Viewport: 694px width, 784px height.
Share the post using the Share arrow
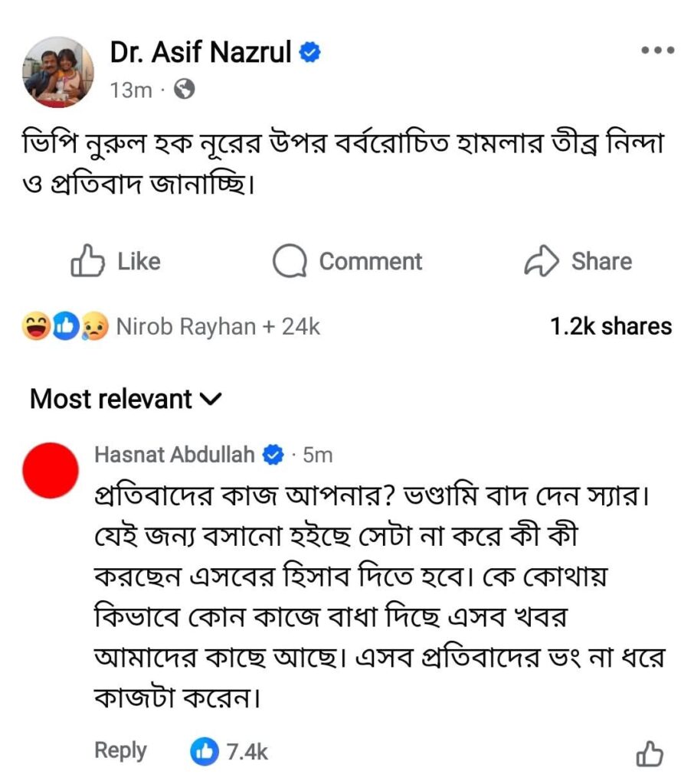[x=578, y=261]
